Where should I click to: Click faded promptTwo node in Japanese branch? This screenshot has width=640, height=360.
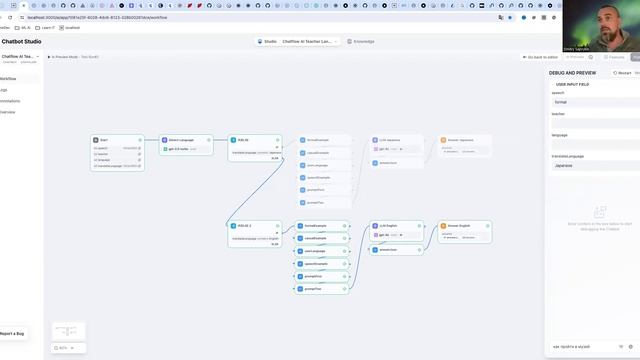(325, 202)
